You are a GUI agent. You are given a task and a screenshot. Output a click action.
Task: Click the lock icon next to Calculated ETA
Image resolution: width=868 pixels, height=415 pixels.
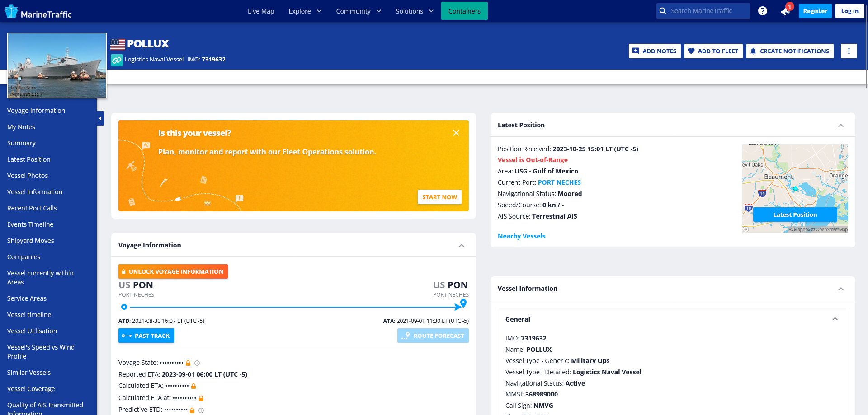click(193, 386)
